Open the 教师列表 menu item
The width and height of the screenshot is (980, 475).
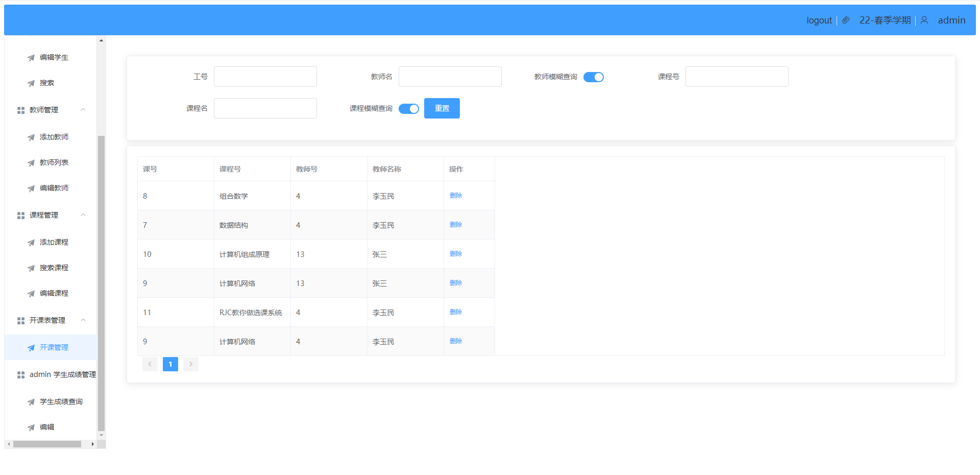54,162
